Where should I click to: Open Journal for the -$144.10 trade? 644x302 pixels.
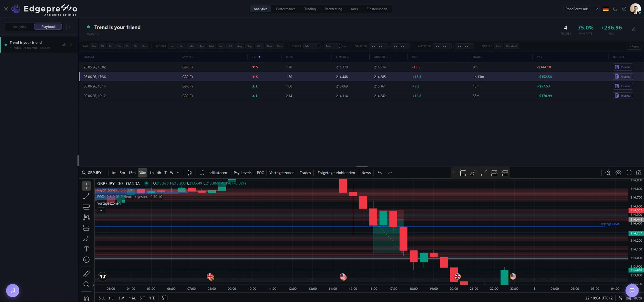623,67
